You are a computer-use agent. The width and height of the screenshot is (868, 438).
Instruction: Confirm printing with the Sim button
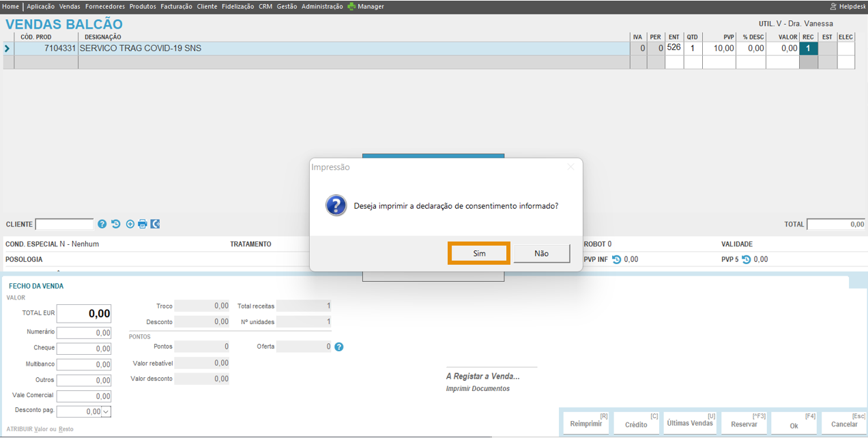pos(479,253)
